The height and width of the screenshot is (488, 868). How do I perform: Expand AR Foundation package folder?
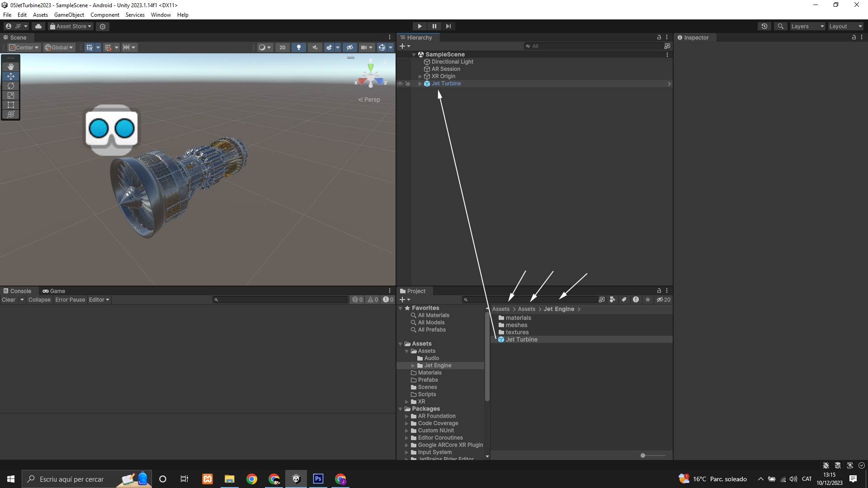[407, 416]
